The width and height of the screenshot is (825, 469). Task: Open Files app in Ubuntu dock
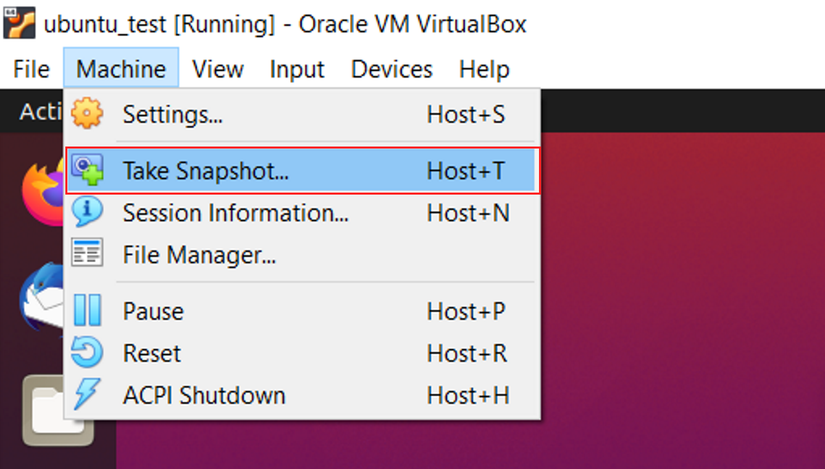[x=45, y=410]
